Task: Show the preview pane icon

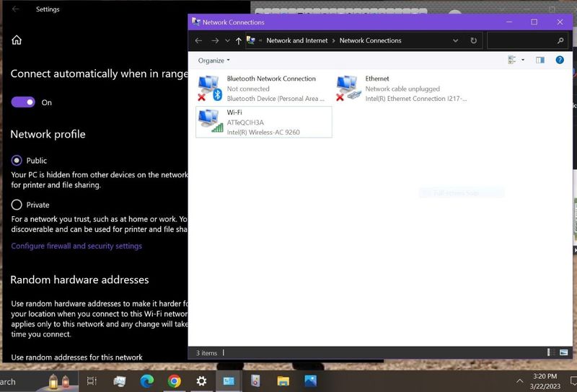Action: point(540,61)
